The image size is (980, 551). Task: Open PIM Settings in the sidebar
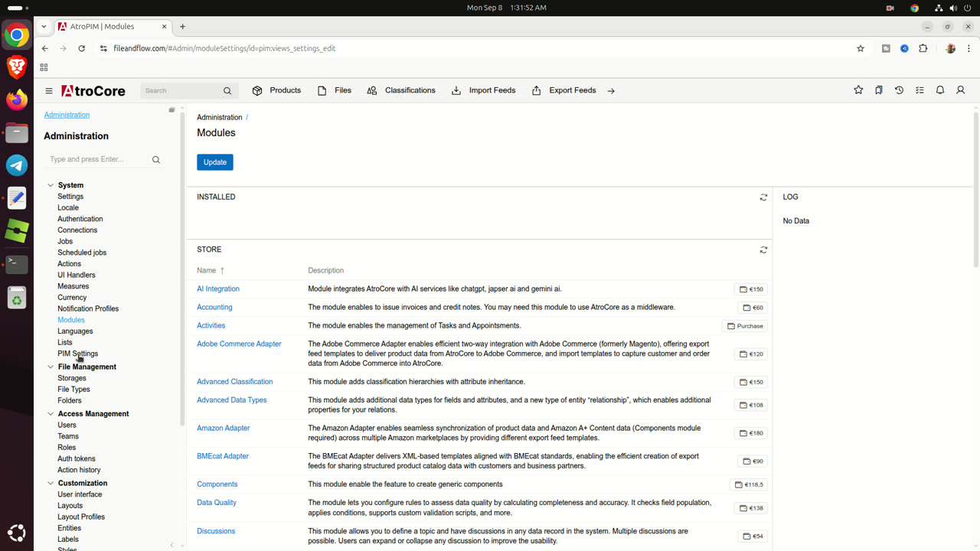coord(78,354)
